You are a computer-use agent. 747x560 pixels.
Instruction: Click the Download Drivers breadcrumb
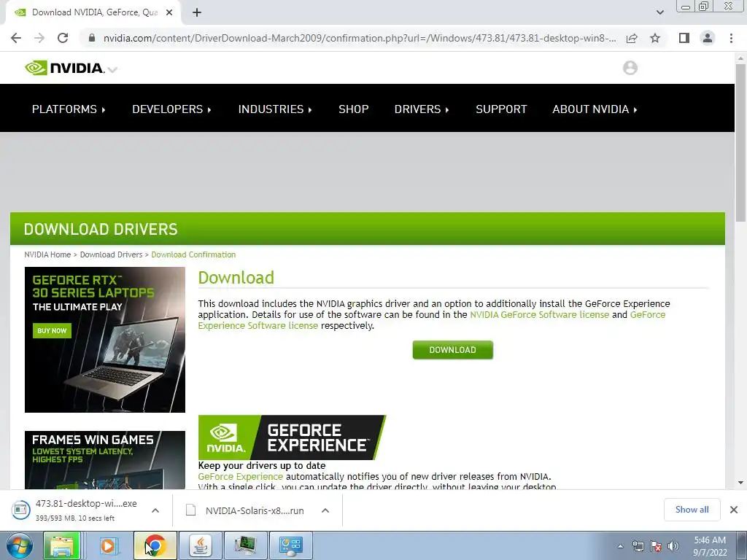(111, 254)
